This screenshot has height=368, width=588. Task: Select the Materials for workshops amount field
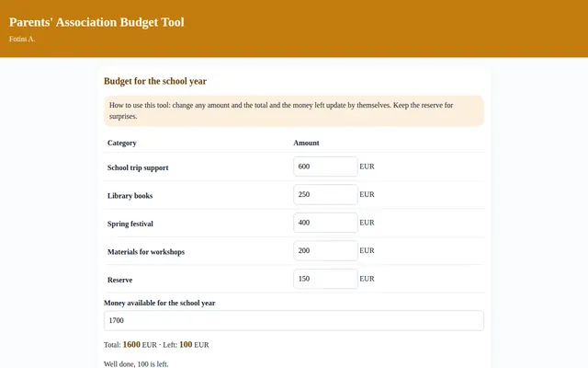[325, 250]
